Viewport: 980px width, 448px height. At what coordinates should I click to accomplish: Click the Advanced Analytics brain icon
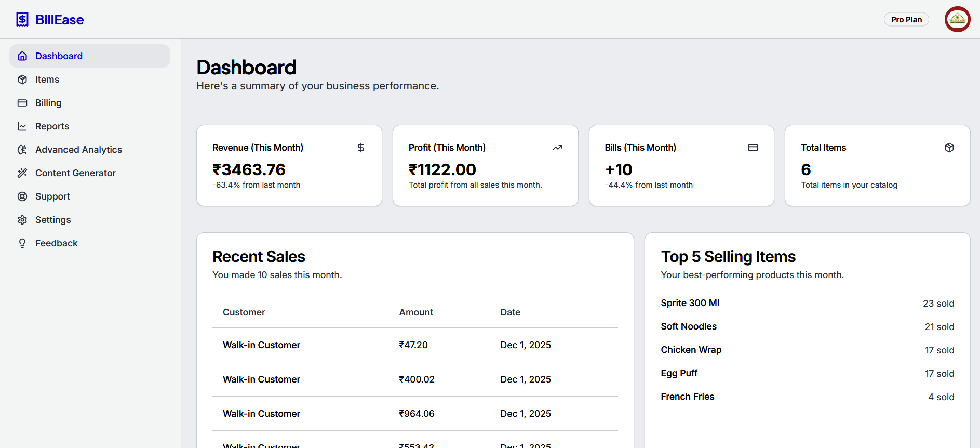point(22,150)
